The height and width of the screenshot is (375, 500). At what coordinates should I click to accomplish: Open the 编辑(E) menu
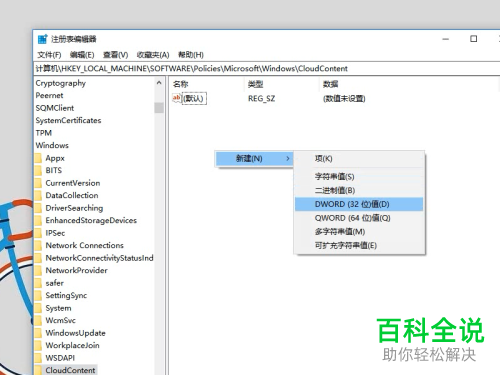pyautogui.click(x=82, y=55)
